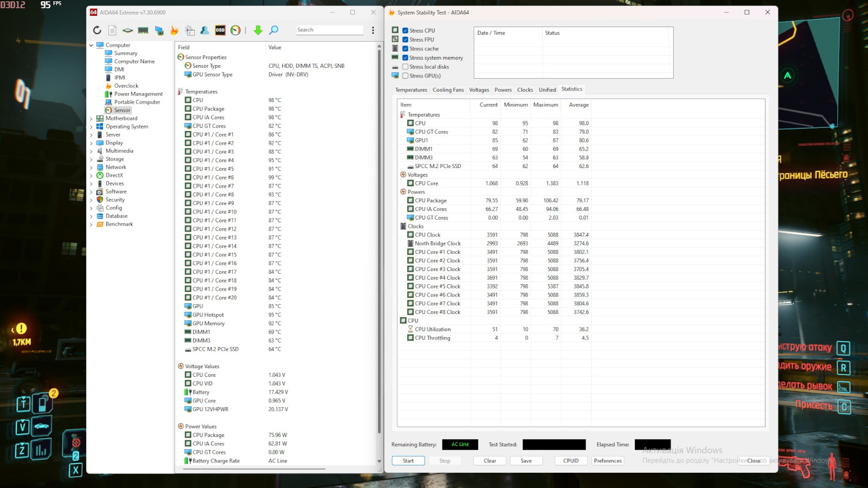Viewport: 868px width, 488px height.
Task: Select the GPU Hotspot row
Action: [x=277, y=315]
